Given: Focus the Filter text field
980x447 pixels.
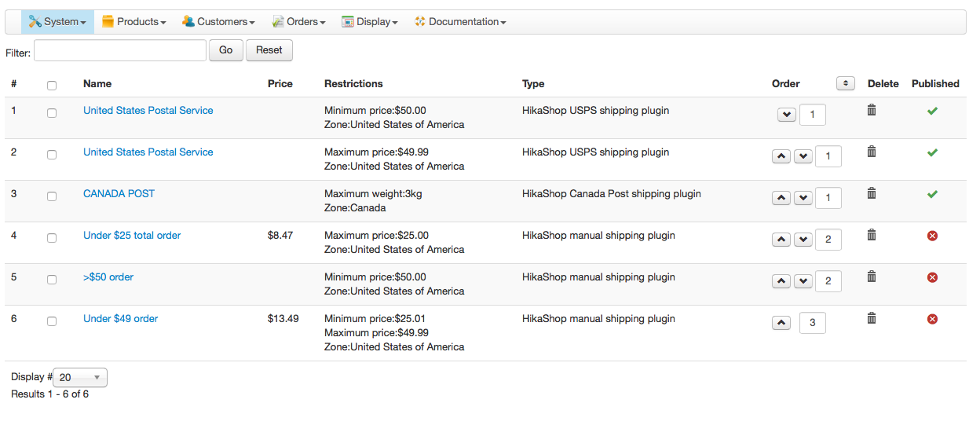Looking at the screenshot, I should click(120, 50).
